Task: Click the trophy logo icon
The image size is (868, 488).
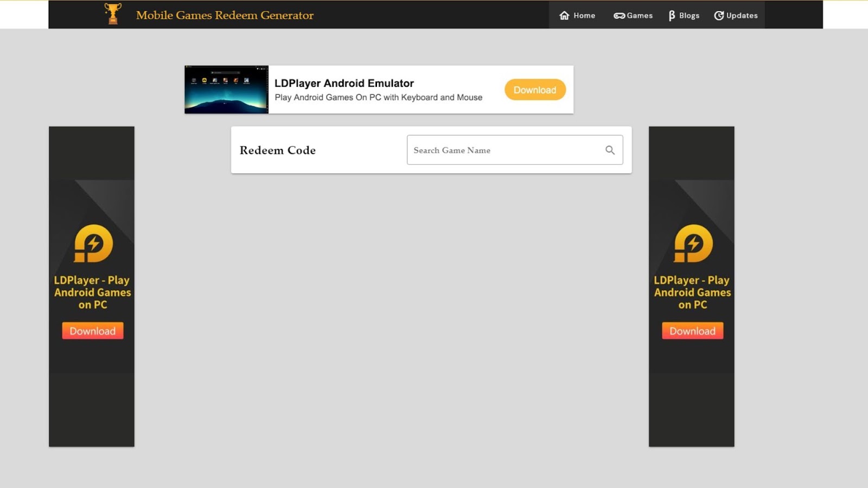Action: point(113,14)
